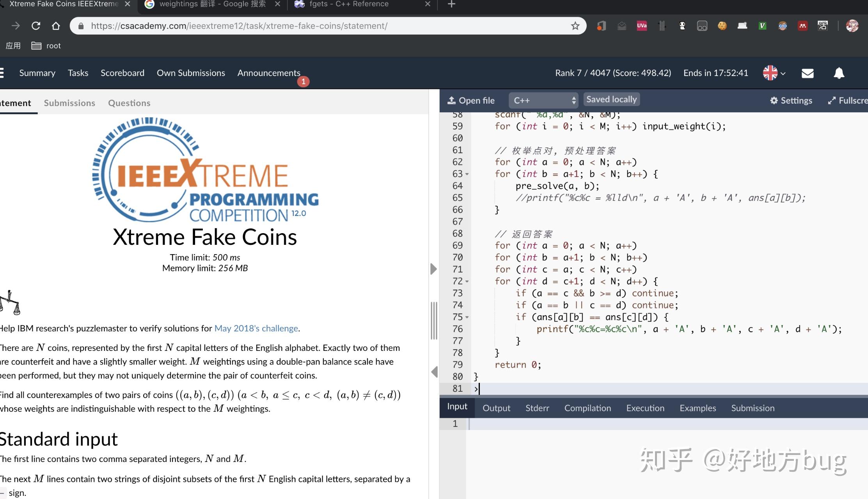The image size is (868, 499).
Task: Open the Settings in the code editor
Action: (789, 100)
